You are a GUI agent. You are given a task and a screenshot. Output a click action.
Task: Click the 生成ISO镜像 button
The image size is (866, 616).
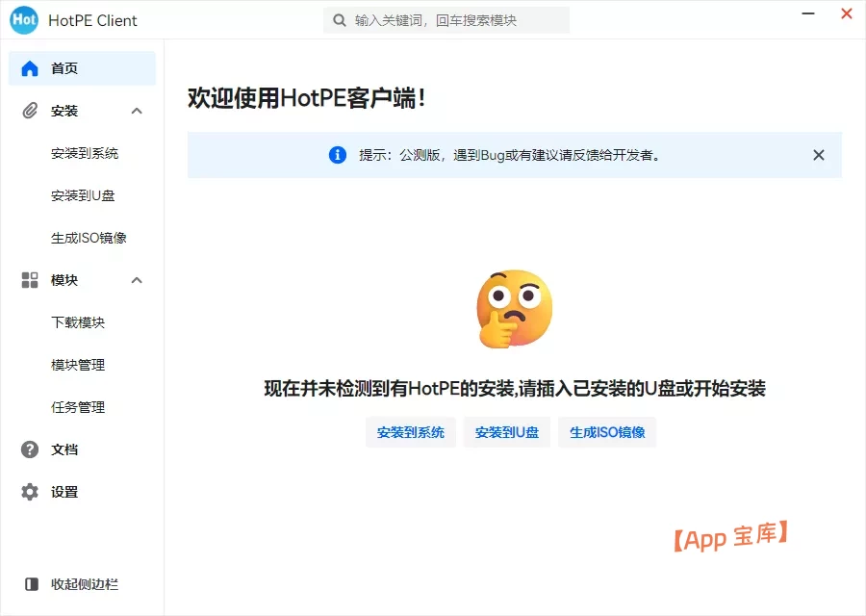point(606,432)
